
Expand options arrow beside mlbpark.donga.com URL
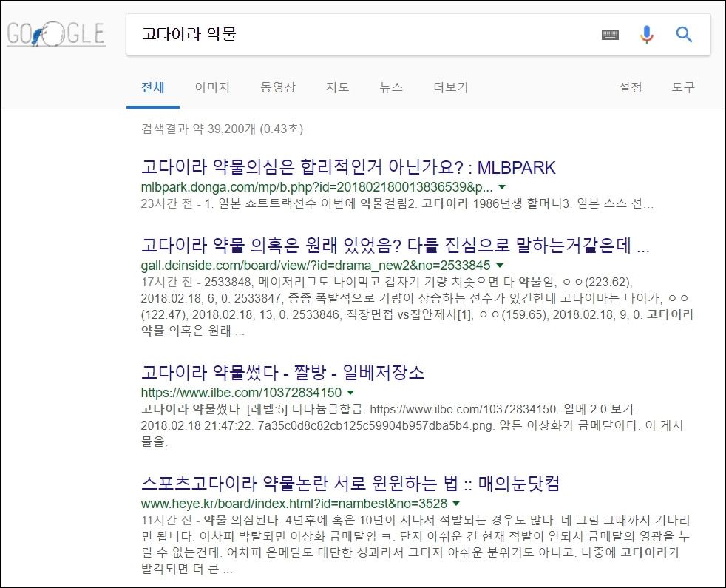[x=502, y=187]
